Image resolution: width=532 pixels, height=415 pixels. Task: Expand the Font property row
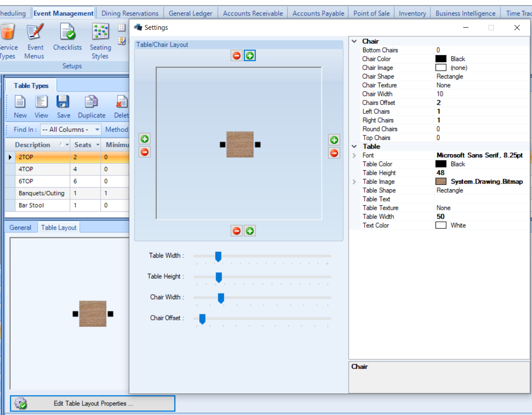coord(354,155)
